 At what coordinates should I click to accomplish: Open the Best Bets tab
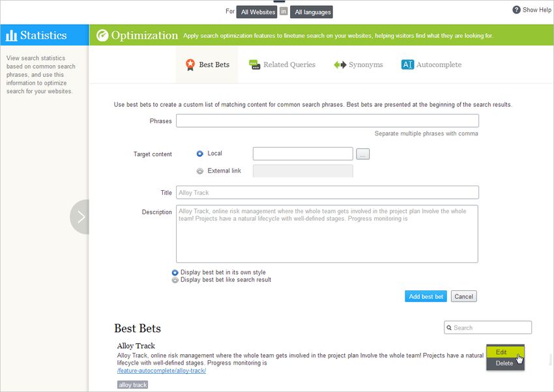tap(207, 64)
